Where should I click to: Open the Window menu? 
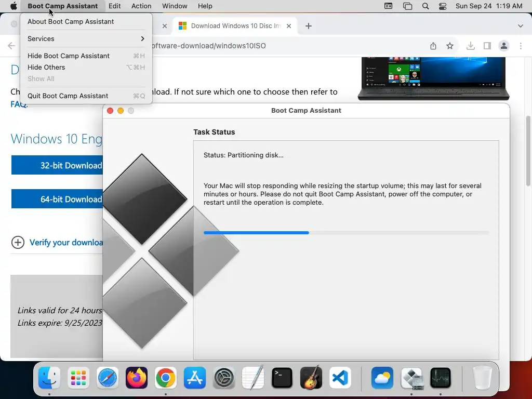[x=175, y=6]
